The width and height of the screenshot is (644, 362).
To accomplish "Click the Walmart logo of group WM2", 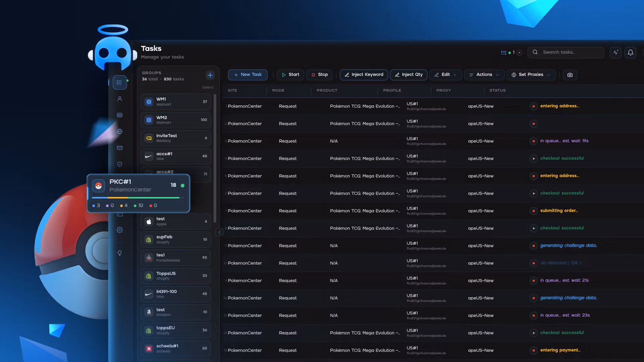I will (149, 120).
